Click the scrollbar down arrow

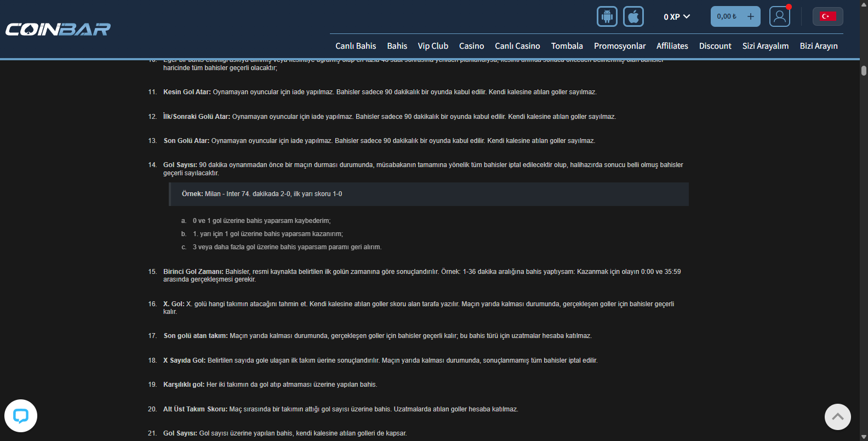[x=864, y=437]
